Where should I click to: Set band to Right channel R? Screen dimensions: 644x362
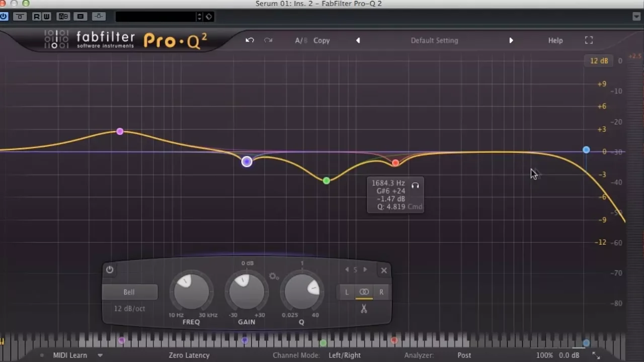click(x=381, y=292)
